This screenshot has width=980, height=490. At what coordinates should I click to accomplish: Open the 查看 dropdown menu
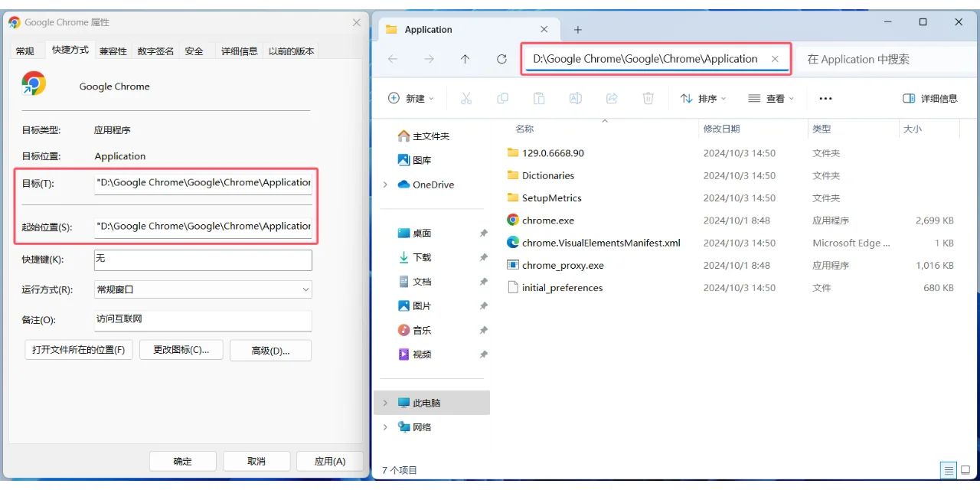pos(771,98)
